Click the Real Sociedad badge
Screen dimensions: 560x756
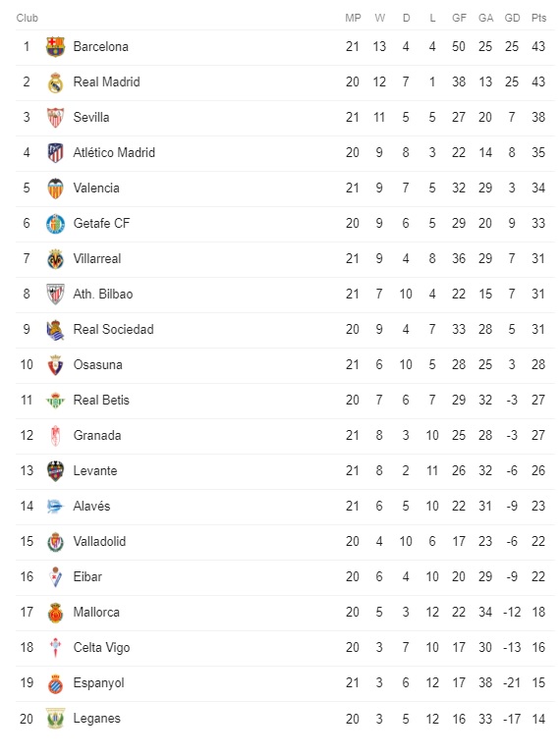pyautogui.click(x=55, y=330)
